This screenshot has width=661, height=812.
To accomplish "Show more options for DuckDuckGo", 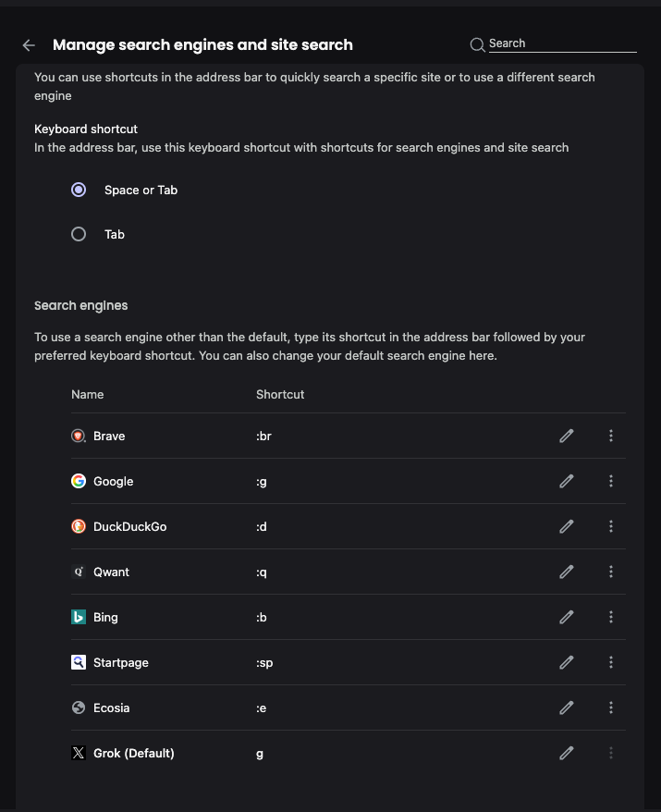I will (x=611, y=526).
